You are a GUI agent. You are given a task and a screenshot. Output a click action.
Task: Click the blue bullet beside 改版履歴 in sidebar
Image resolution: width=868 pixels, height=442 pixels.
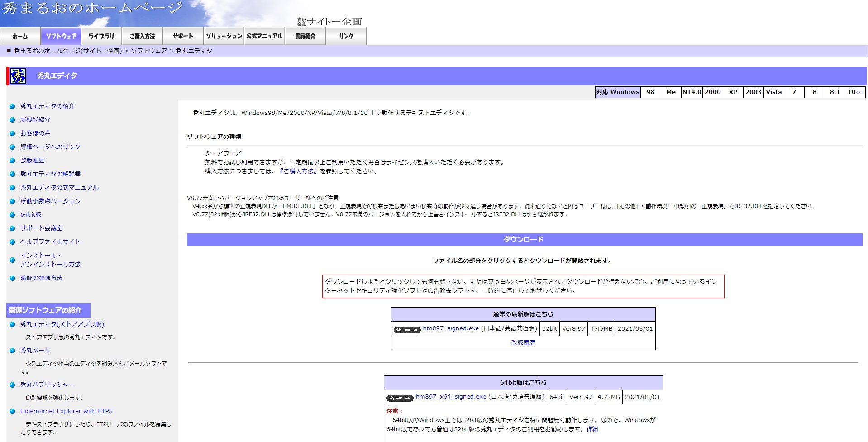12,161
